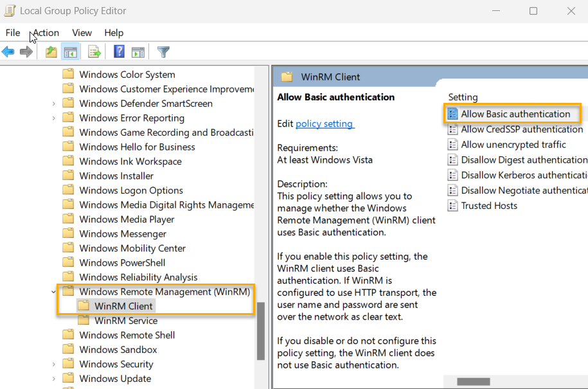Open Help using the question mark icon
The height and width of the screenshot is (389, 588).
(119, 51)
